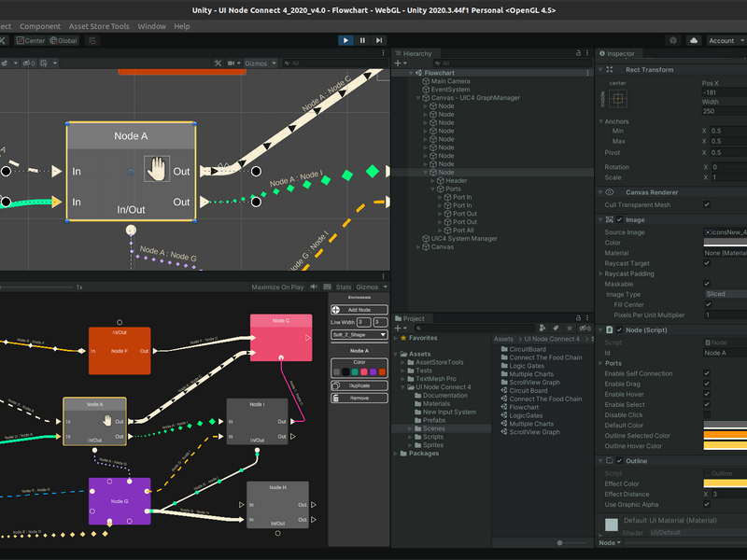The width and height of the screenshot is (747, 560).
Task: Expand the Header object in Hierarchy
Action: (433, 181)
